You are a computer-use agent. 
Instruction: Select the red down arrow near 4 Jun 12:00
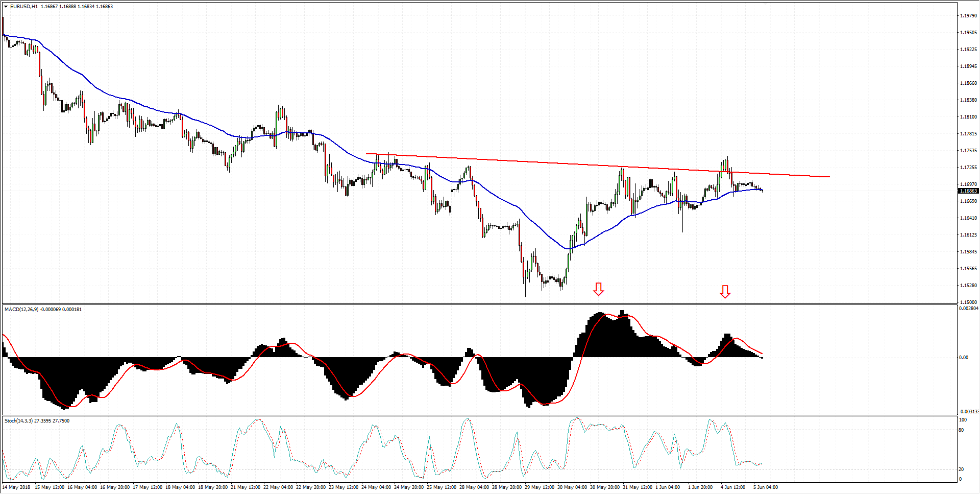click(x=725, y=292)
